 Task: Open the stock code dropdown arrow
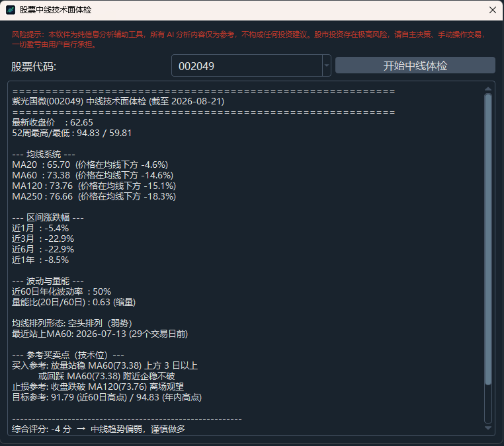click(327, 66)
